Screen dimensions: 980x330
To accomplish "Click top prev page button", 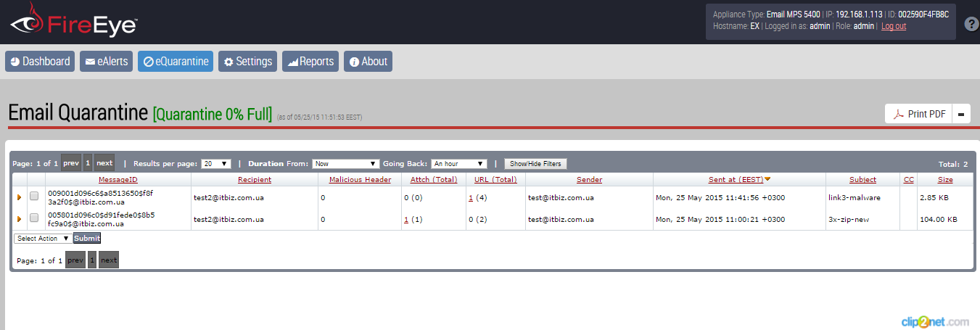I will (x=71, y=162).
